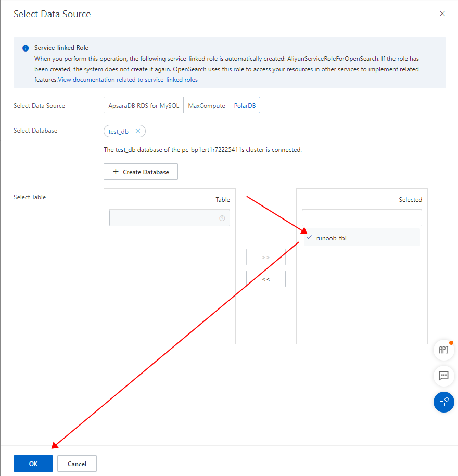Open the blue widgets grid icon

[444, 402]
